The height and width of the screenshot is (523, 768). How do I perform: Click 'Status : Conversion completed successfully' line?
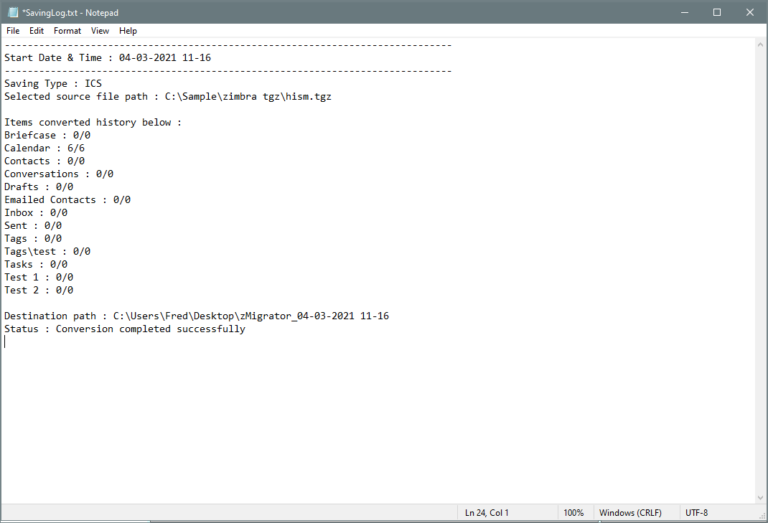pos(125,329)
